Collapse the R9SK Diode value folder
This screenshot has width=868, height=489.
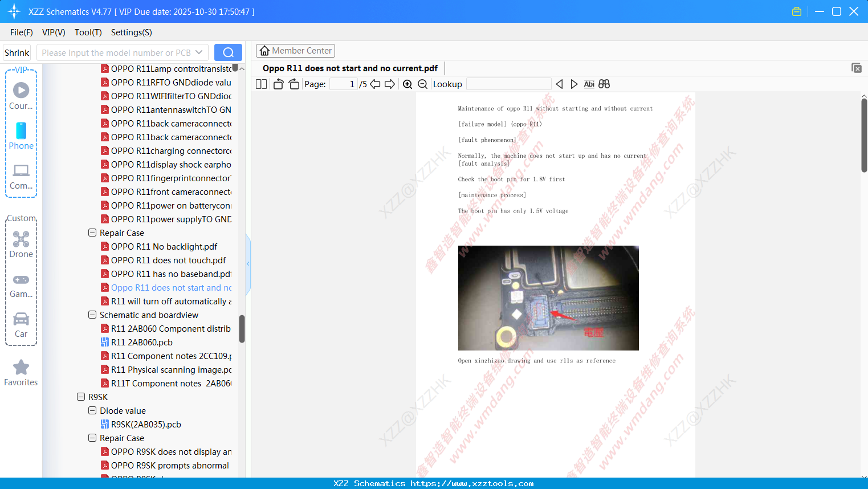[92, 411]
